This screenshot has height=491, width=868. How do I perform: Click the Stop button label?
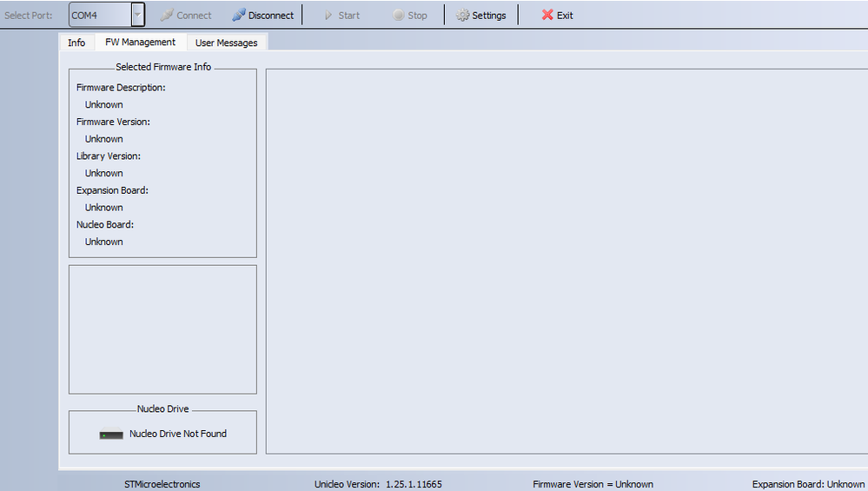[417, 16]
